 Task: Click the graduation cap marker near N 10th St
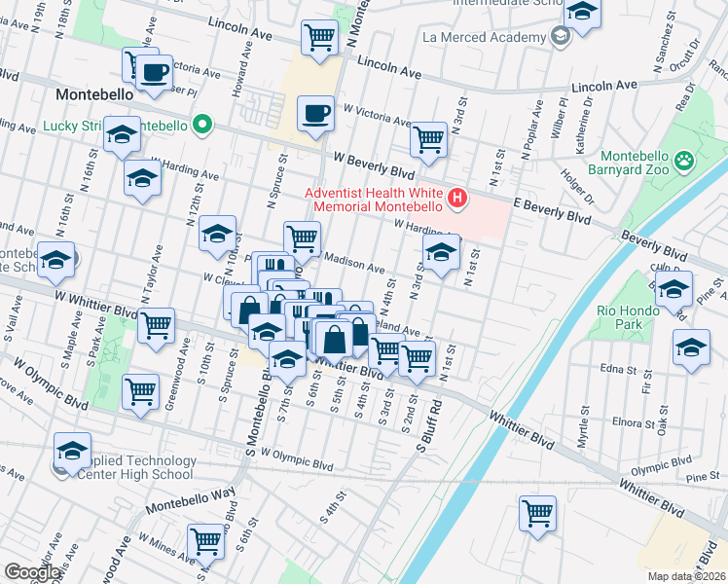217,234
